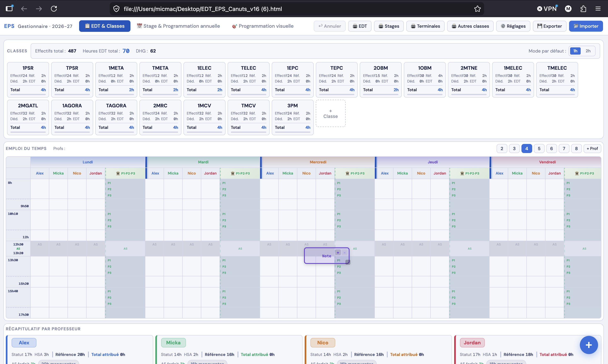Switch to EDT & Classes tab
608x364 pixels.
[105, 26]
